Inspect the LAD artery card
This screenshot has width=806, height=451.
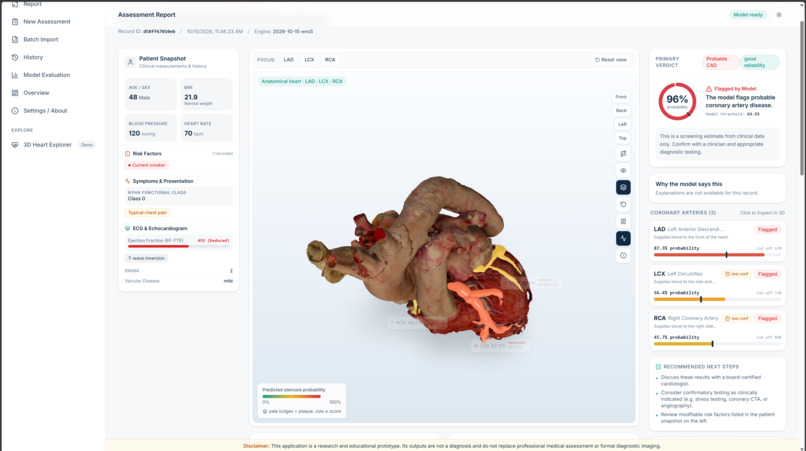click(x=717, y=241)
